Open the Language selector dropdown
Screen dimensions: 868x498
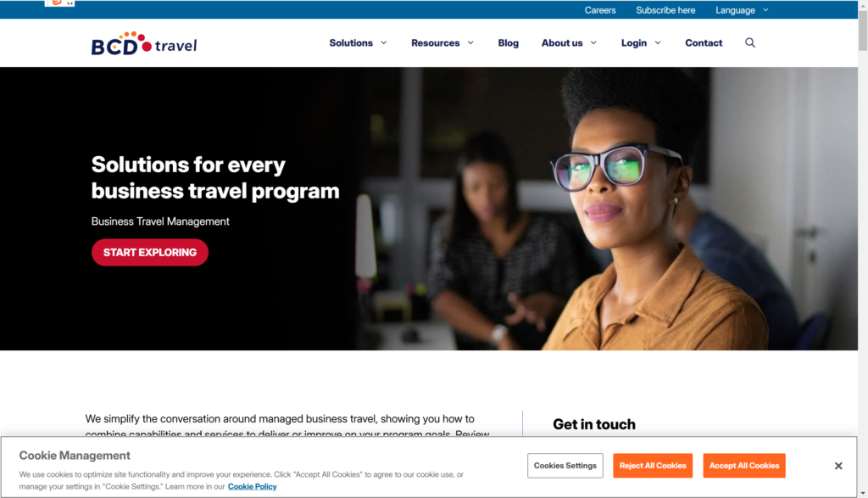tap(742, 10)
